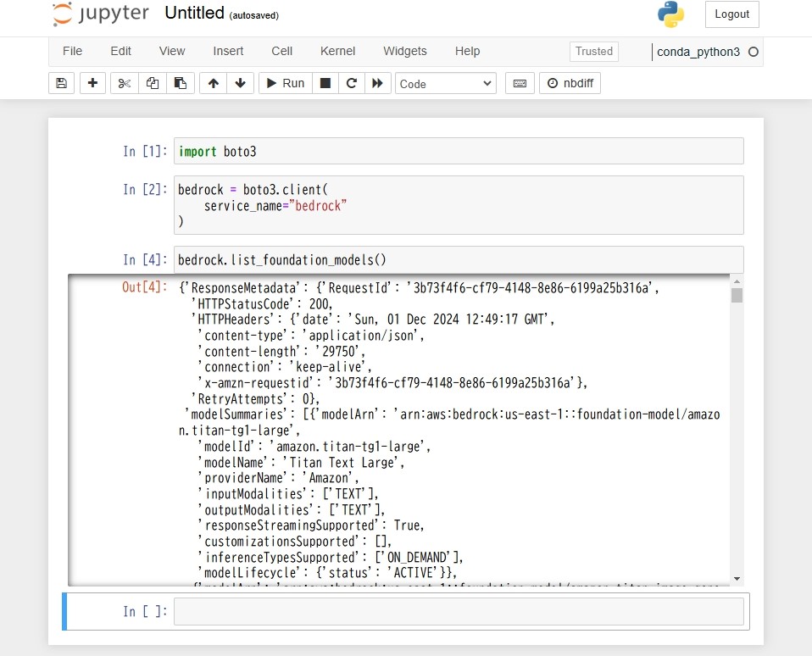Click the save and checkpoint icon

pos(62,83)
